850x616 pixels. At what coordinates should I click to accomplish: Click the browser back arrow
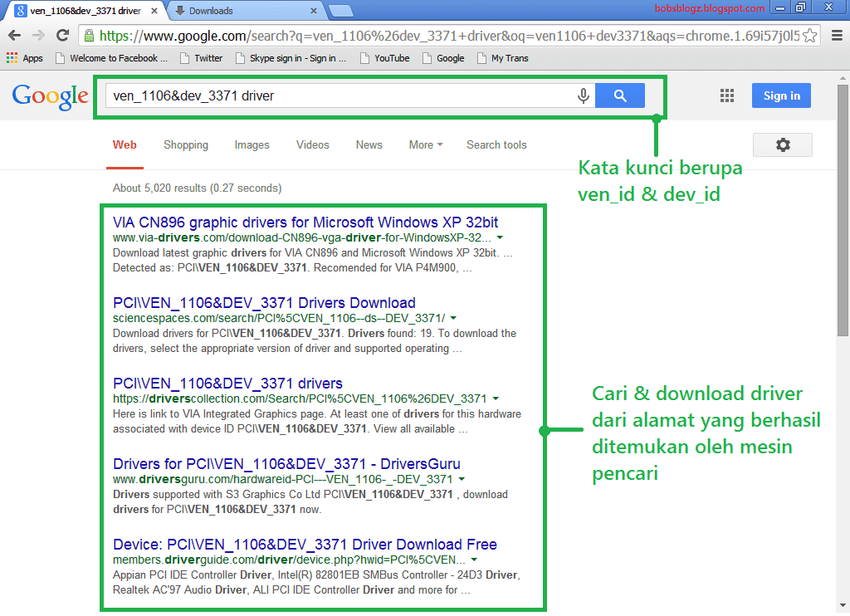(15, 36)
